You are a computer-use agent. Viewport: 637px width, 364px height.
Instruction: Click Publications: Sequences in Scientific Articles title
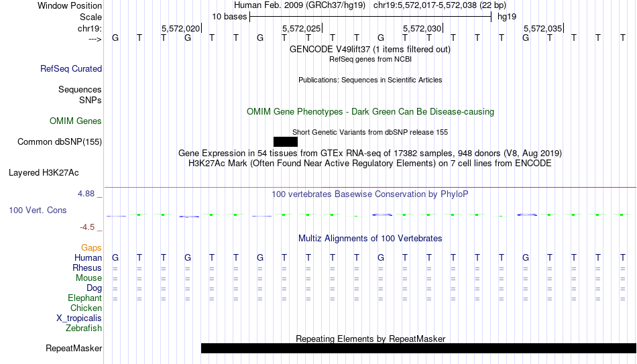point(370,80)
